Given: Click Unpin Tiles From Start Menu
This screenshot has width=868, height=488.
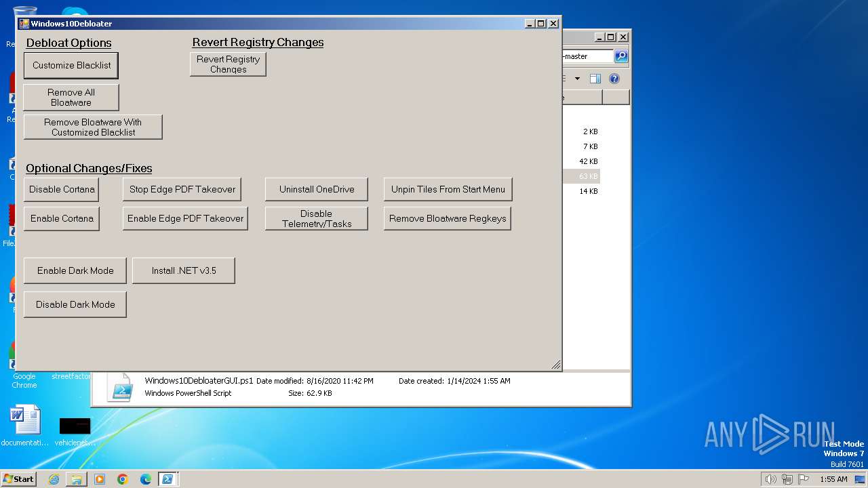Looking at the screenshot, I should (x=448, y=189).
